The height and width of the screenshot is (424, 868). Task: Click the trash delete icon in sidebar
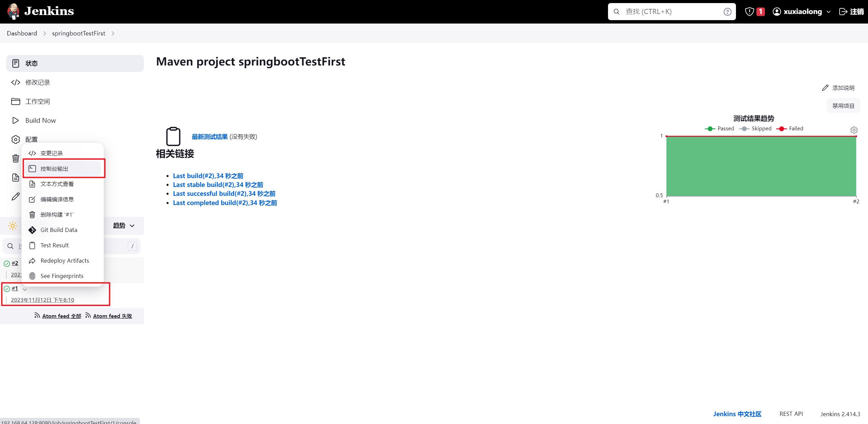[x=16, y=159]
